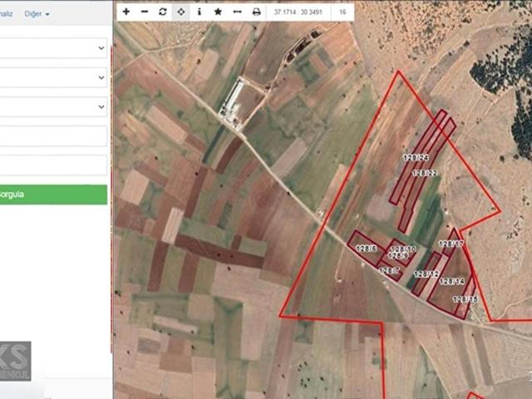This screenshot has width=532, height=399.
Task: Expand the third dropdown in query panel
Action: coord(53,106)
